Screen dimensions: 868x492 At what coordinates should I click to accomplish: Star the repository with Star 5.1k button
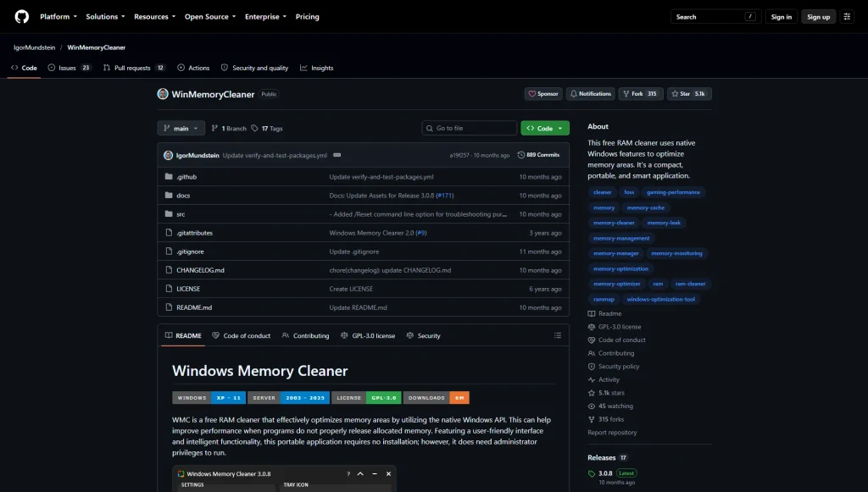[x=689, y=94]
